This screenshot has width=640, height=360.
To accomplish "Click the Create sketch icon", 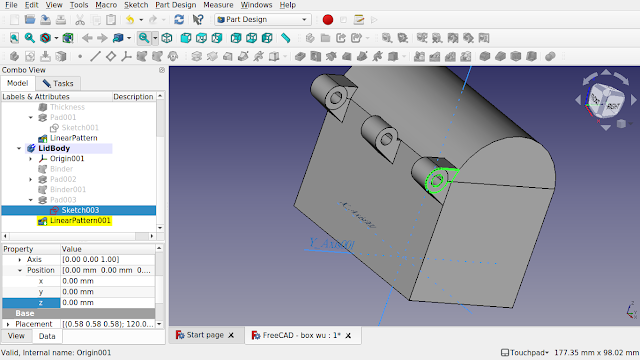I will click(30, 56).
